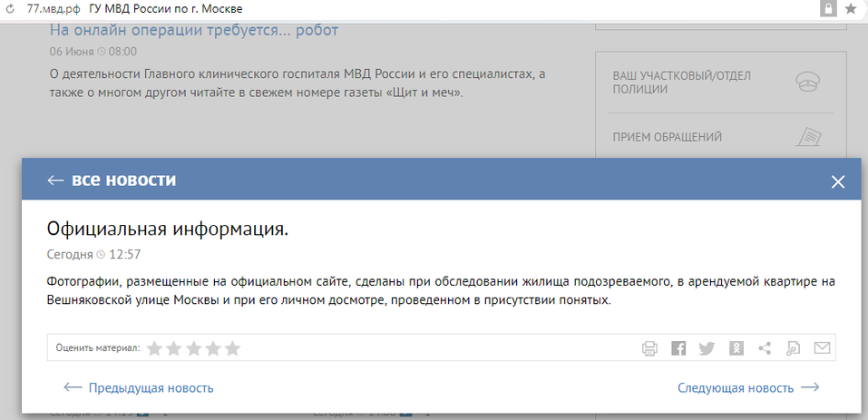Share article on Facebook
Viewport: 868px width, 420px height.
pos(678,348)
